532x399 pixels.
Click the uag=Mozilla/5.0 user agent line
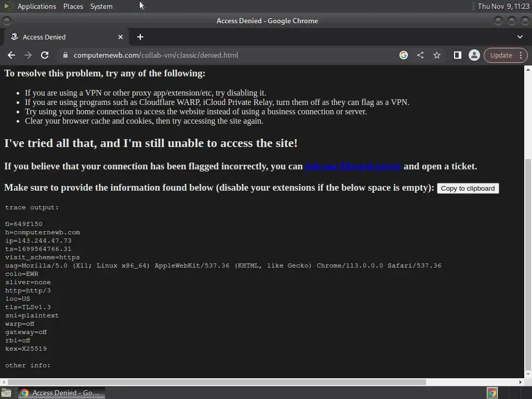click(223, 265)
